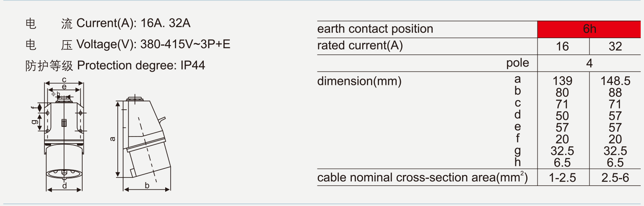
Task: Click the Voltage(V) 380-415V text
Action: point(153,44)
